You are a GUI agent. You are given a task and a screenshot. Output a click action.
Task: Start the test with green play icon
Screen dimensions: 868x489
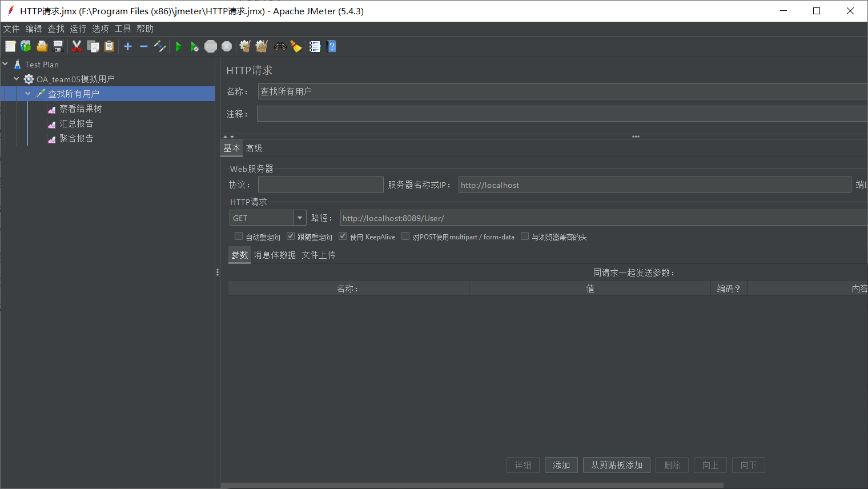[179, 46]
